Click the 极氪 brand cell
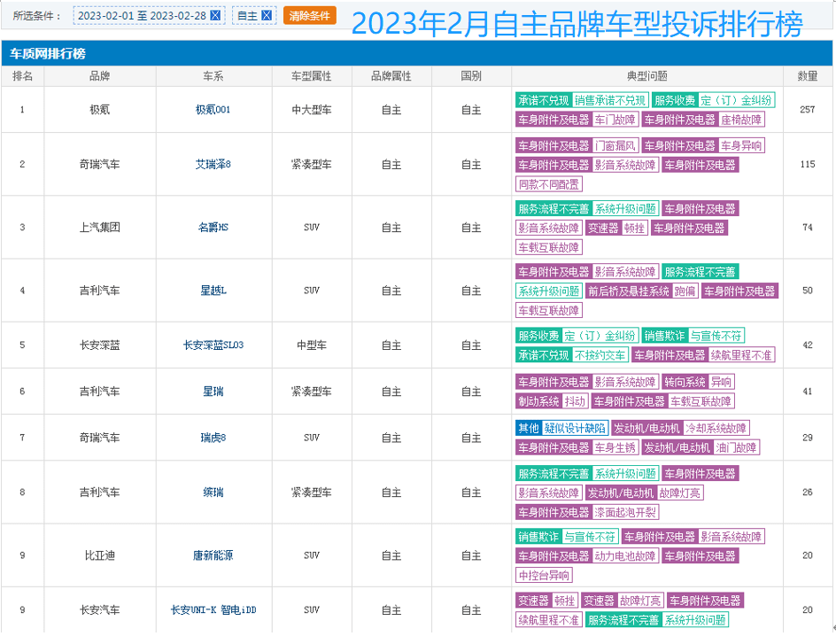The height and width of the screenshot is (644, 836). click(100, 110)
